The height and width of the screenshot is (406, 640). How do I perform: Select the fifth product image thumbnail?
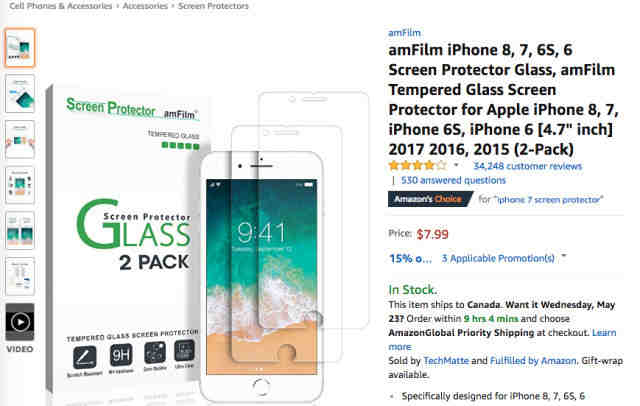20,231
